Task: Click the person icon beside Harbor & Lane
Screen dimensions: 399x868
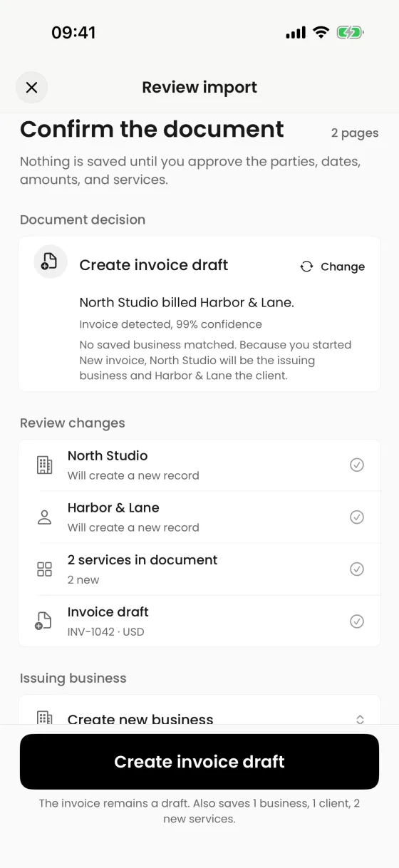Action: 44,517
